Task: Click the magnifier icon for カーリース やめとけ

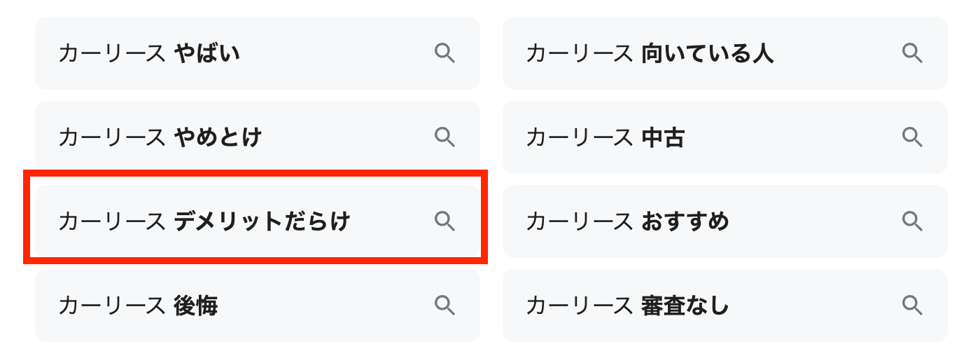Action: point(444,137)
